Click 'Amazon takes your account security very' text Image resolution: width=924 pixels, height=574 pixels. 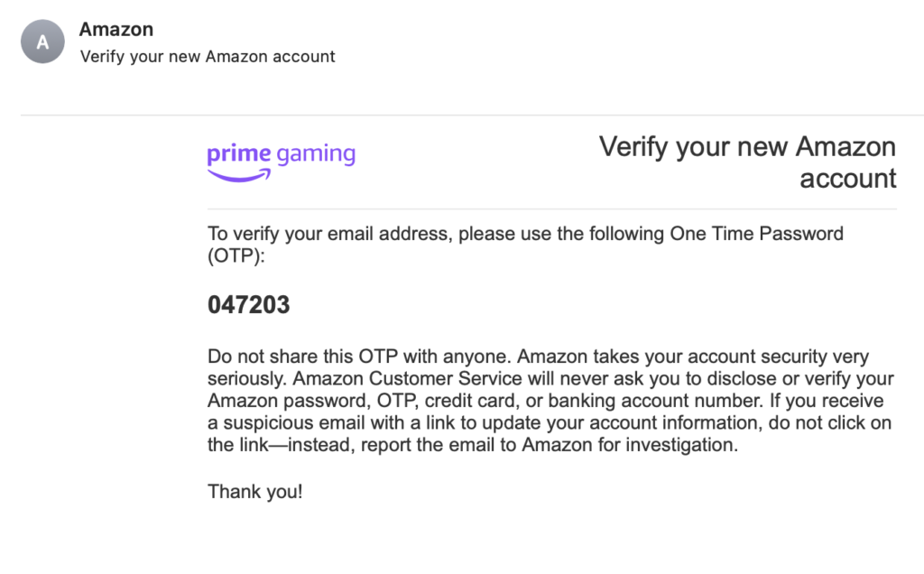point(693,356)
